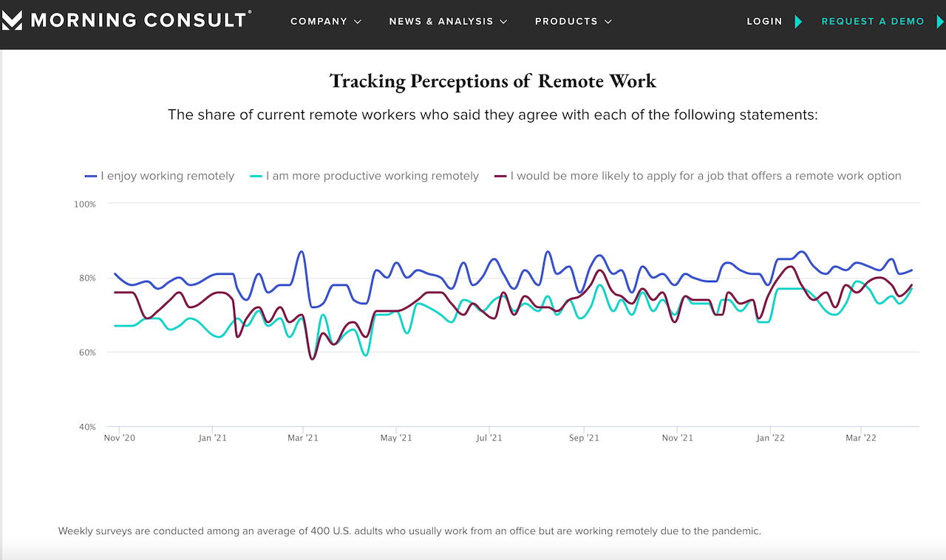Toggle the "I enjoy working remotely" legend series

167,176
